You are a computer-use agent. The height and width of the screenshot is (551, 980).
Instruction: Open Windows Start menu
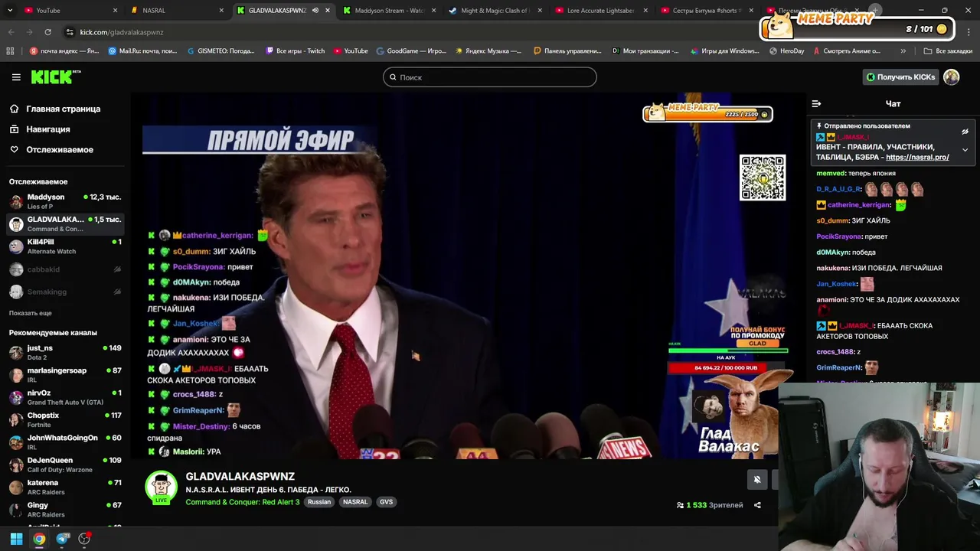(x=16, y=539)
